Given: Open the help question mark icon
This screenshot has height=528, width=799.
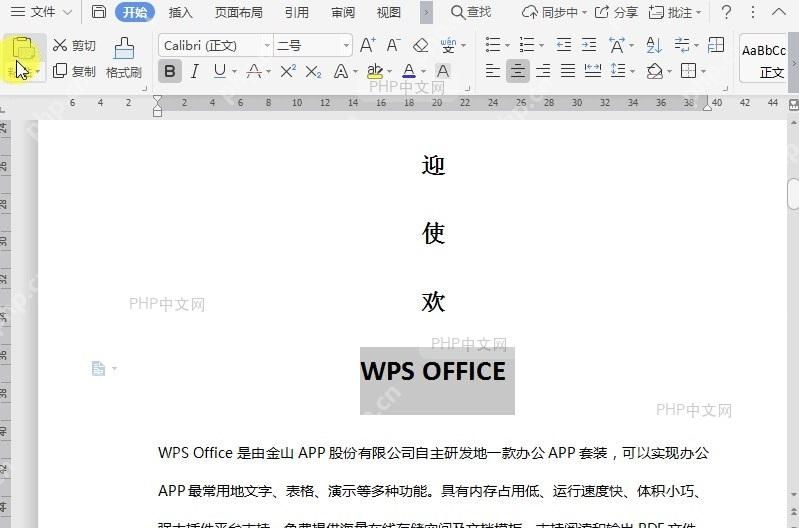Looking at the screenshot, I should 727,12.
